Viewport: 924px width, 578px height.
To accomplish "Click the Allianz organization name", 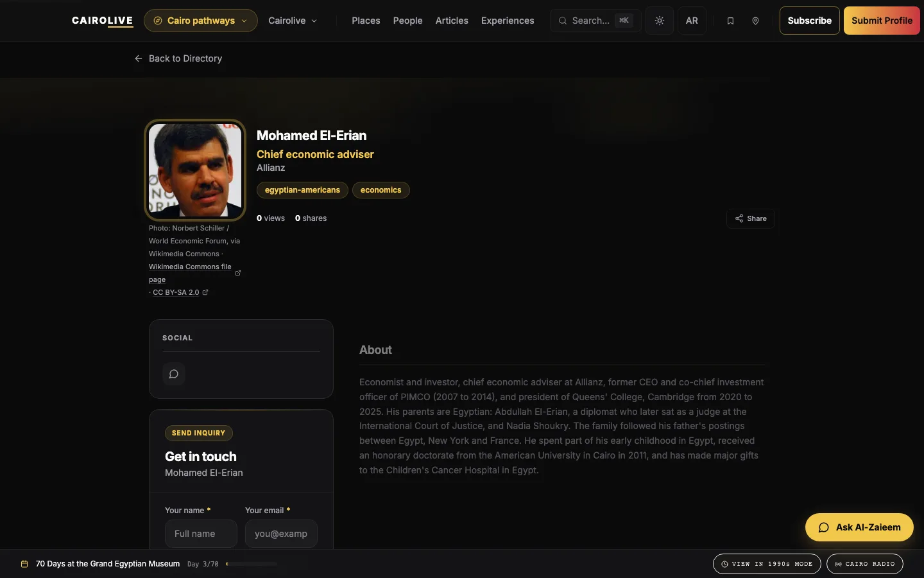I will click(x=271, y=168).
